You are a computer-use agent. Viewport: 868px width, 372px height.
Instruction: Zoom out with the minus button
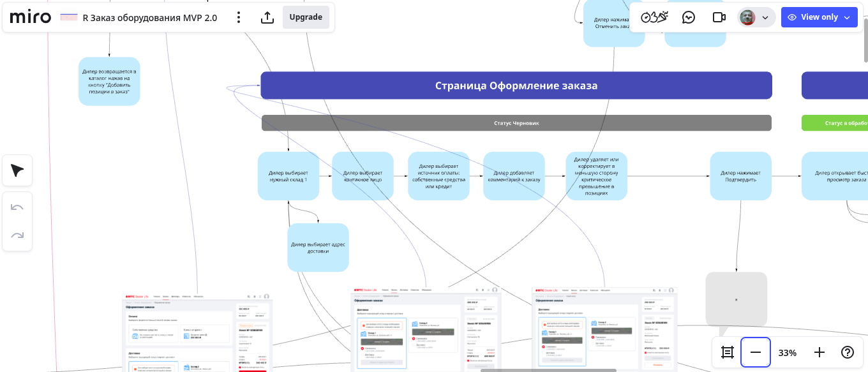click(756, 352)
